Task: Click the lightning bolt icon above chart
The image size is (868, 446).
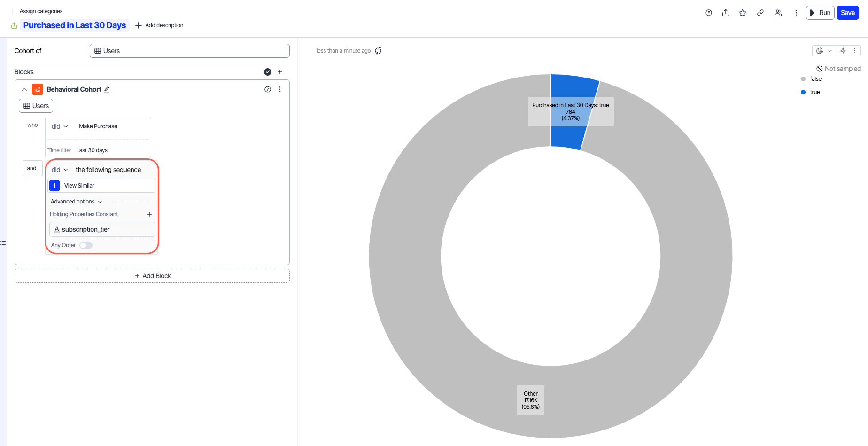Action: pos(843,51)
